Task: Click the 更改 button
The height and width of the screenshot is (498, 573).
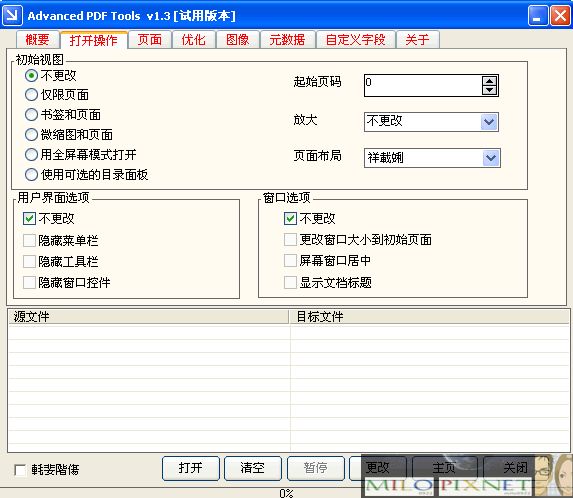Action: click(x=378, y=468)
